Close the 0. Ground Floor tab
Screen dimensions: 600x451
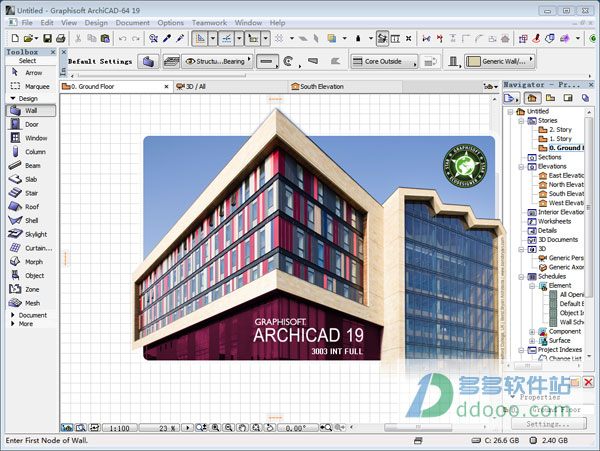tap(166, 87)
